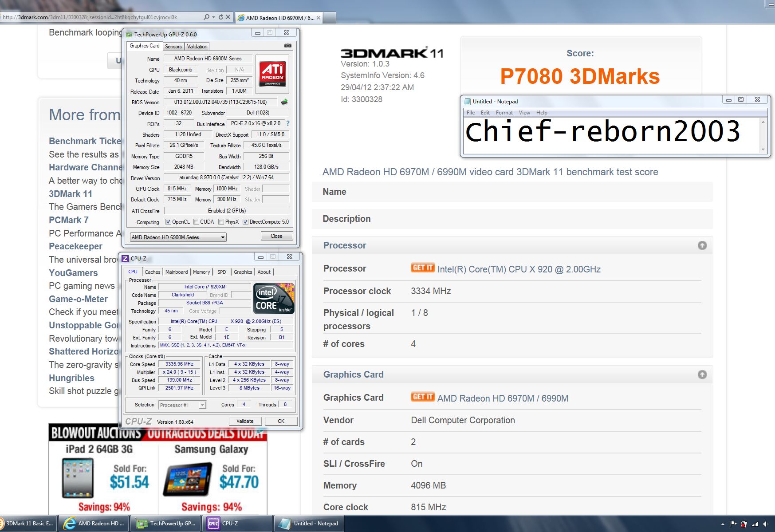Click the browser refresh icon
Screen dimensions: 775x532
click(x=220, y=17)
